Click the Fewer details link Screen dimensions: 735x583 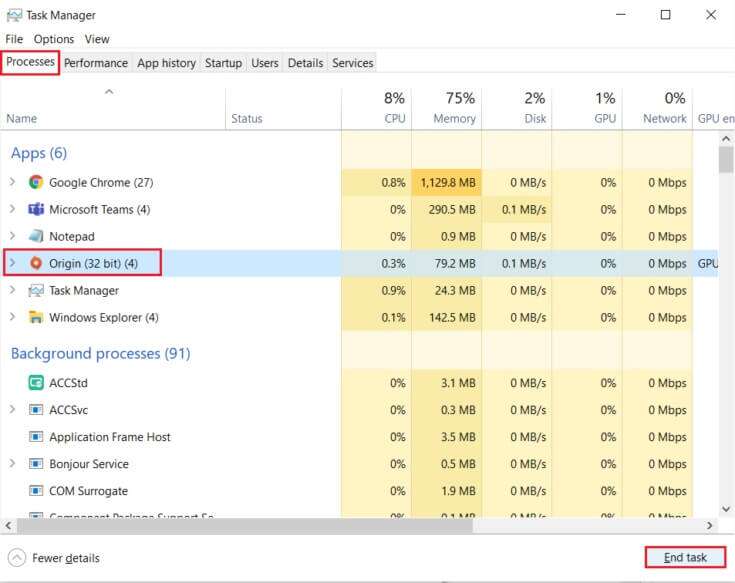[66, 558]
